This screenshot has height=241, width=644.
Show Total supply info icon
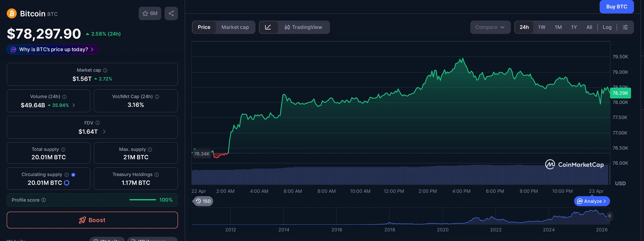pyautogui.click(x=63, y=149)
